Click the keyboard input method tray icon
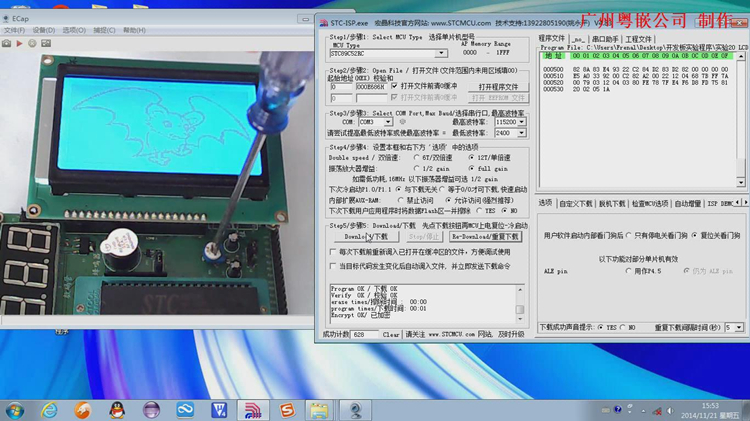 606,410
